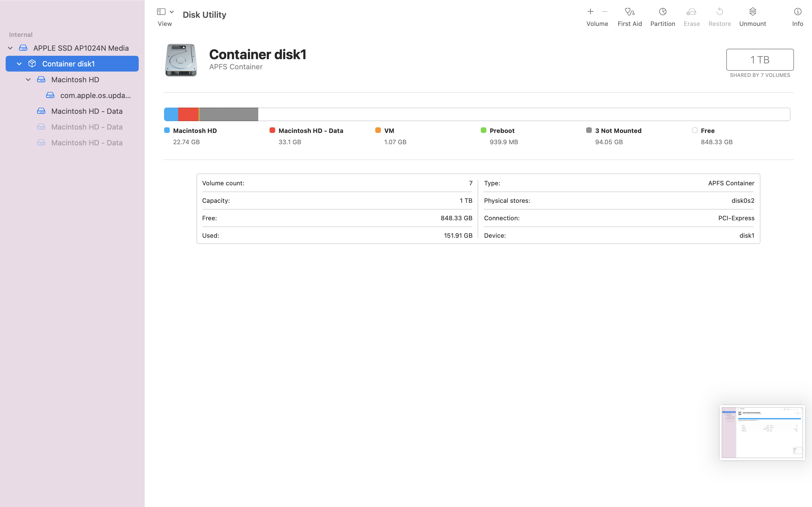
Task: Collapse the Macintosh HD disclosure chevron
Action: [28, 79]
